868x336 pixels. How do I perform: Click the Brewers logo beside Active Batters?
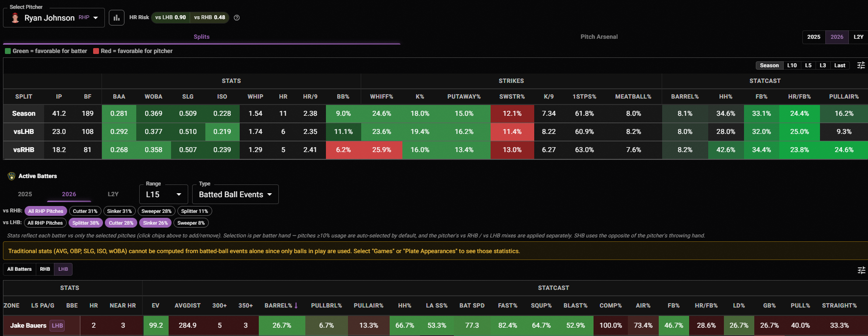coord(12,176)
